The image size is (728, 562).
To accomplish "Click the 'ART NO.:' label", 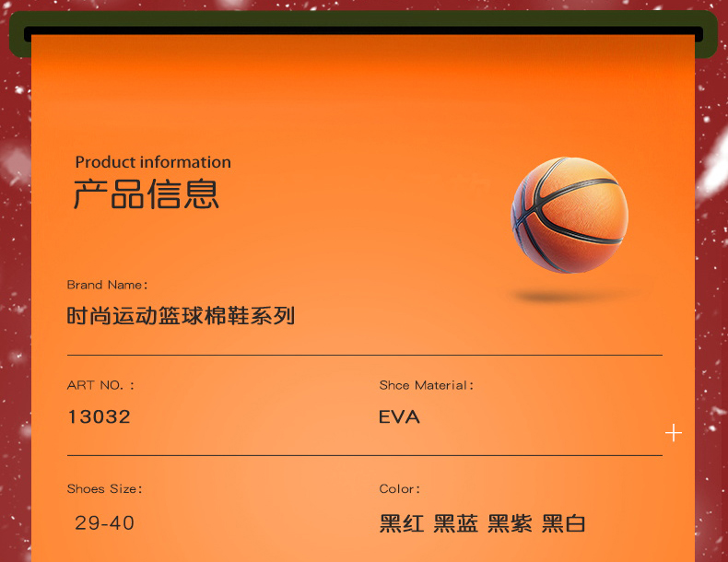I will pyautogui.click(x=100, y=385).
